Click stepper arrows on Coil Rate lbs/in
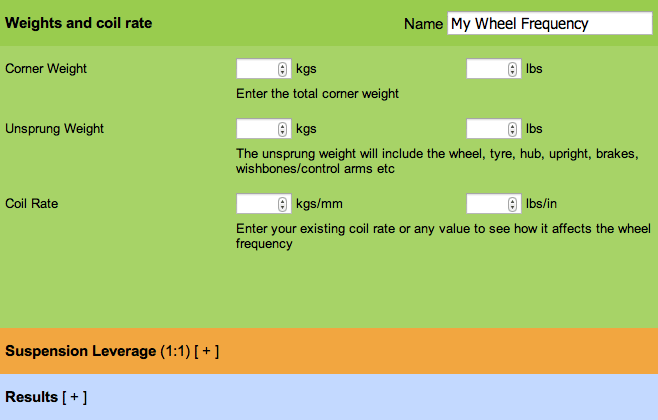658x420 pixels. click(x=512, y=204)
